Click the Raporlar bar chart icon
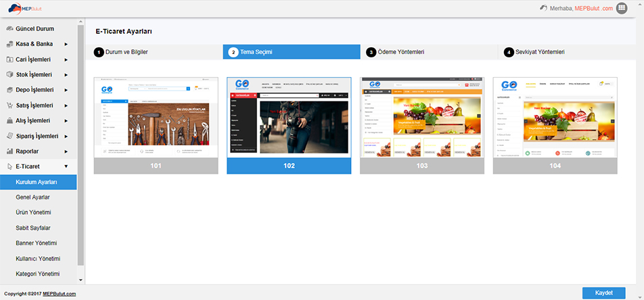 [10, 151]
